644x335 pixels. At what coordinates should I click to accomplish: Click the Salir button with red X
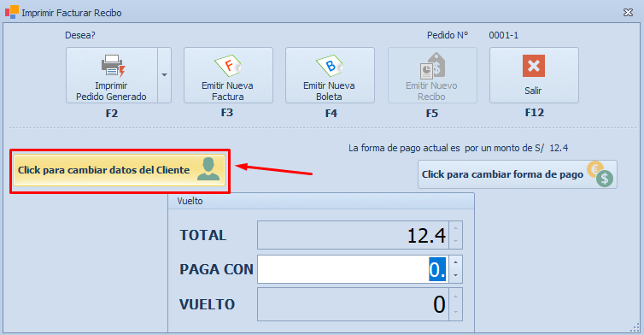coord(534,75)
